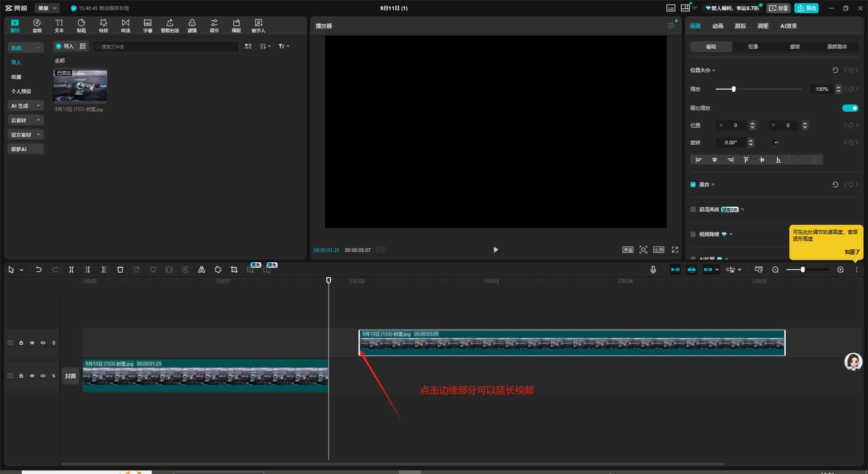Expand the 云素材 sidebar section
The height and width of the screenshot is (474, 868).
tap(25, 120)
